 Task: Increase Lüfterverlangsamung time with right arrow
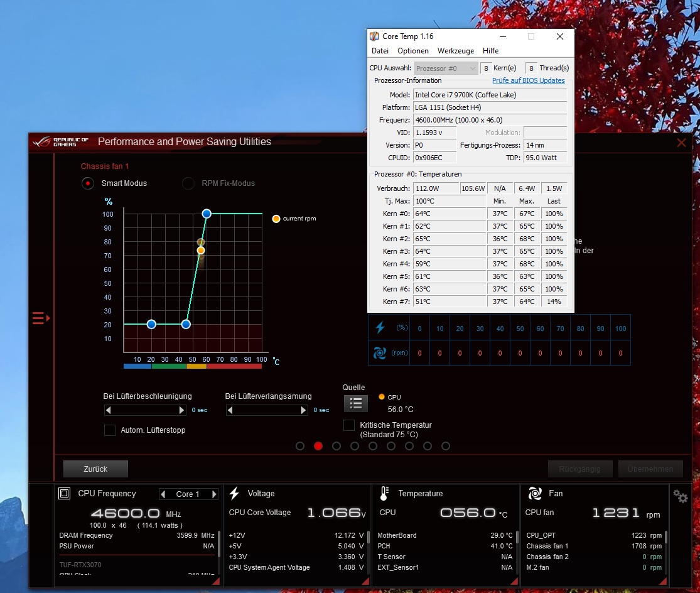(x=304, y=410)
